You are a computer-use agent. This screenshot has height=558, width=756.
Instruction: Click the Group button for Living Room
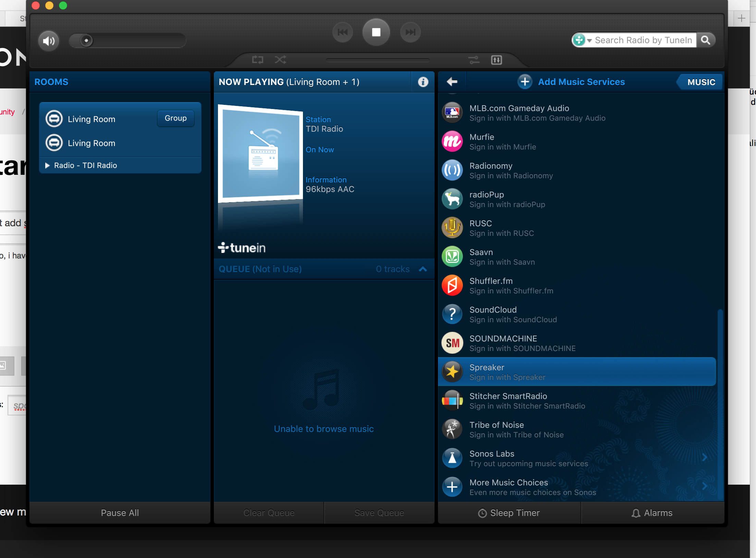[x=175, y=118]
